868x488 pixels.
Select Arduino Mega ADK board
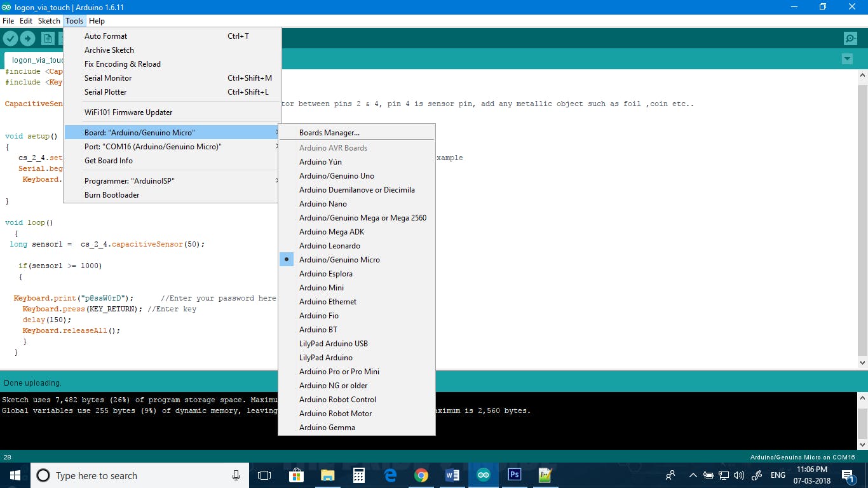pos(356,232)
